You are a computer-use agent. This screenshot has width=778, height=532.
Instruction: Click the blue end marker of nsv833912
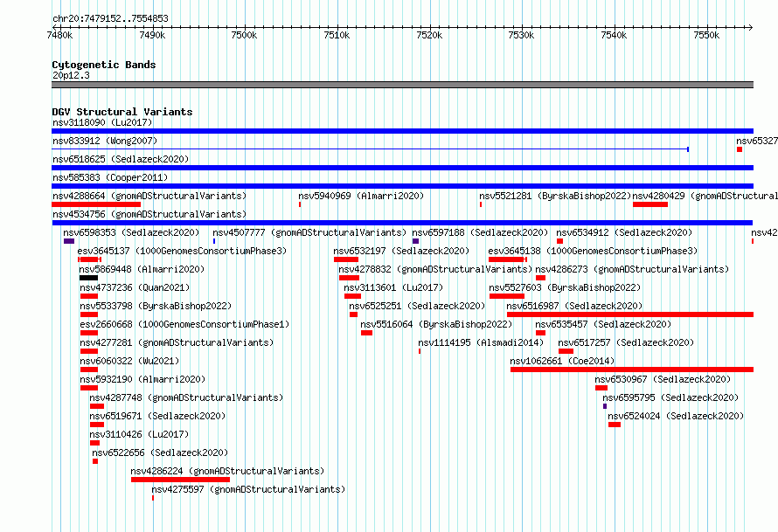pyautogui.click(x=688, y=149)
